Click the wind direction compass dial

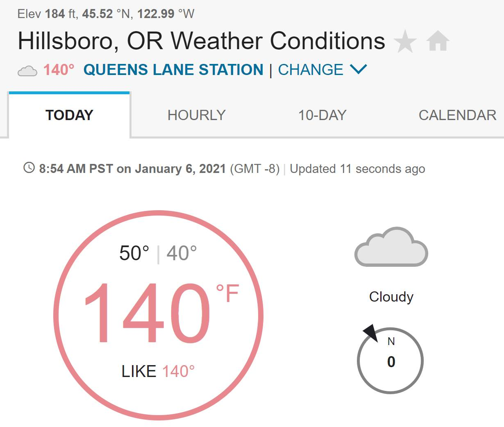coord(390,361)
